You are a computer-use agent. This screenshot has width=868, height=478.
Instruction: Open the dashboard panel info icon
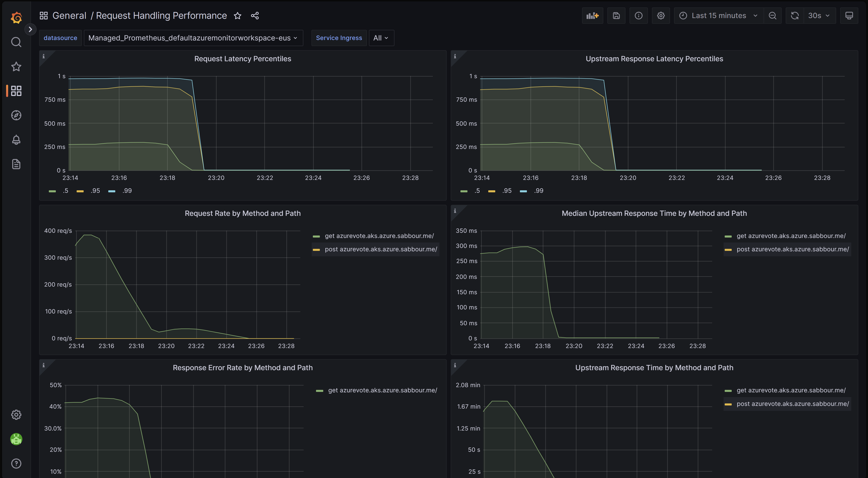pyautogui.click(x=44, y=57)
